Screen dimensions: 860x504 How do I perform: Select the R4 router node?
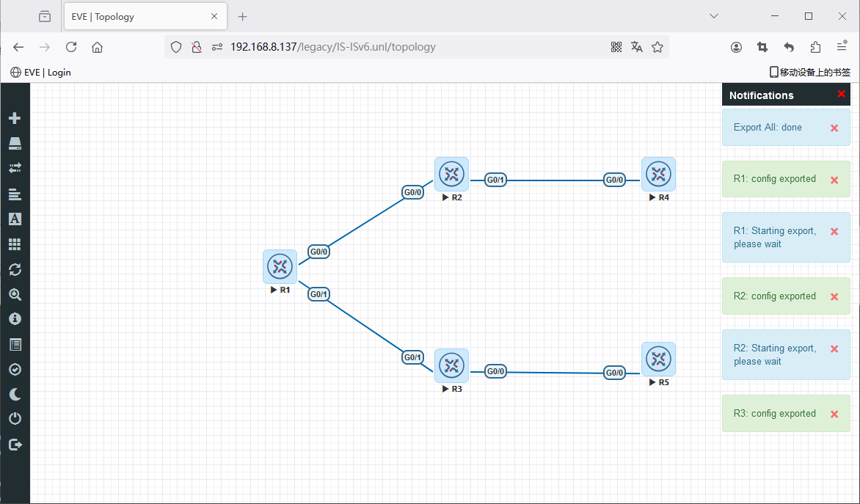pos(658,175)
